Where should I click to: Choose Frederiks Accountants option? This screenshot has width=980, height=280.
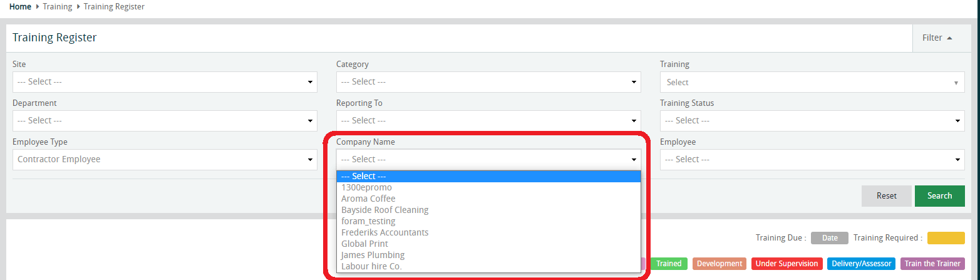384,232
